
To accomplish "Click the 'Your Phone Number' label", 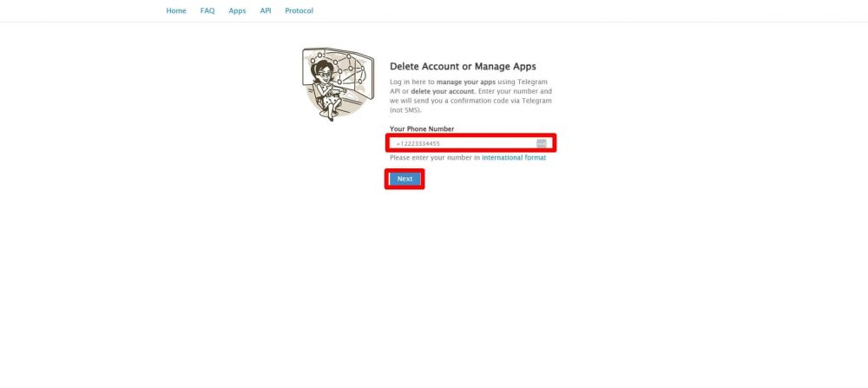I will (x=422, y=129).
